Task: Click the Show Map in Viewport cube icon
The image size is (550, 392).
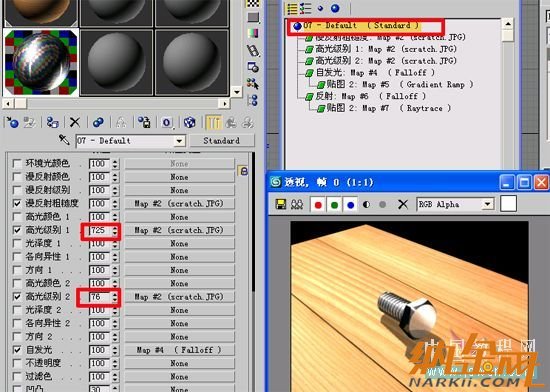Action: pyautogui.click(x=189, y=122)
